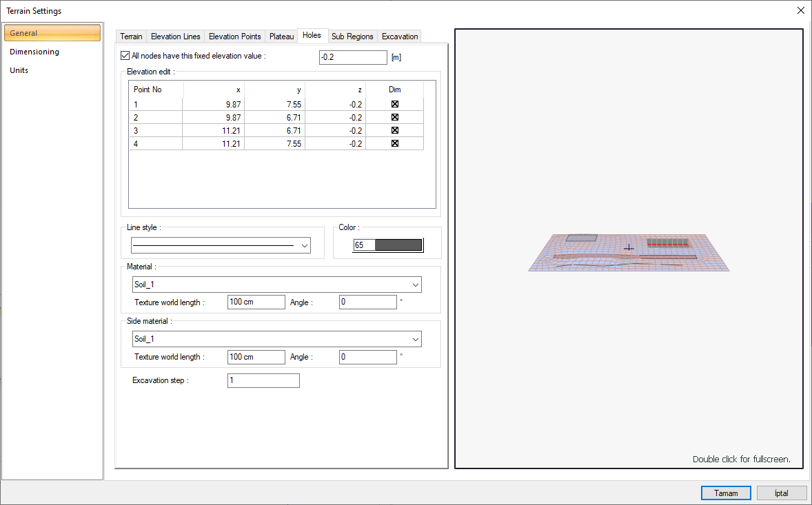Toggle Dim checkbox for point 1

(395, 104)
